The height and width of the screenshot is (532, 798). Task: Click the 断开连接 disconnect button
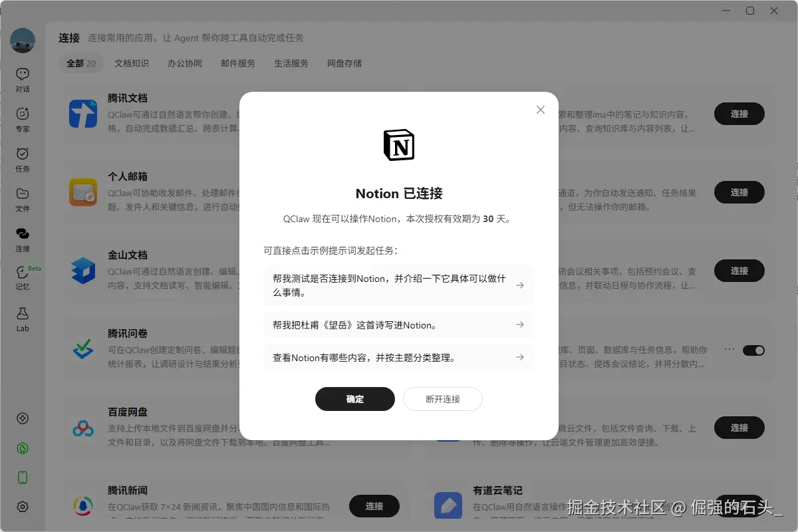point(443,399)
